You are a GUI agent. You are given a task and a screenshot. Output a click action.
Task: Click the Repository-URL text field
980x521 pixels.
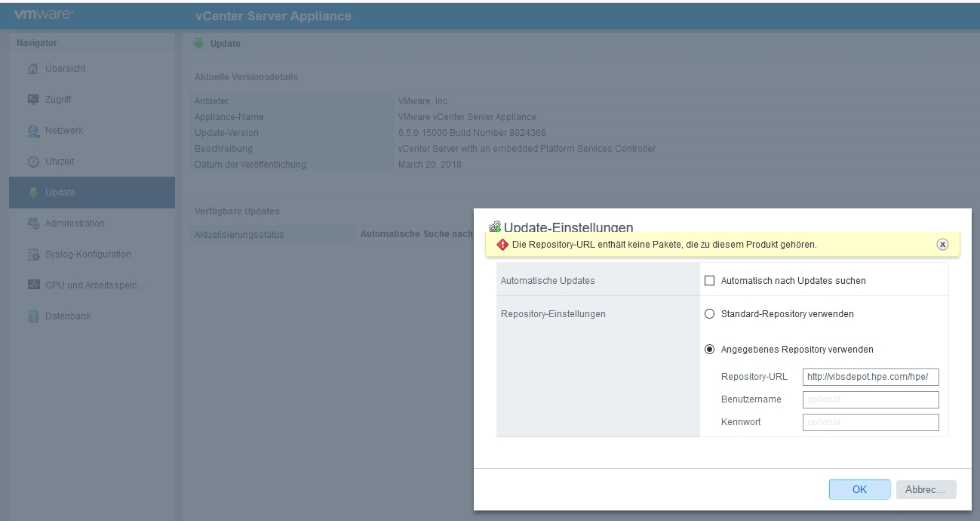coord(871,377)
